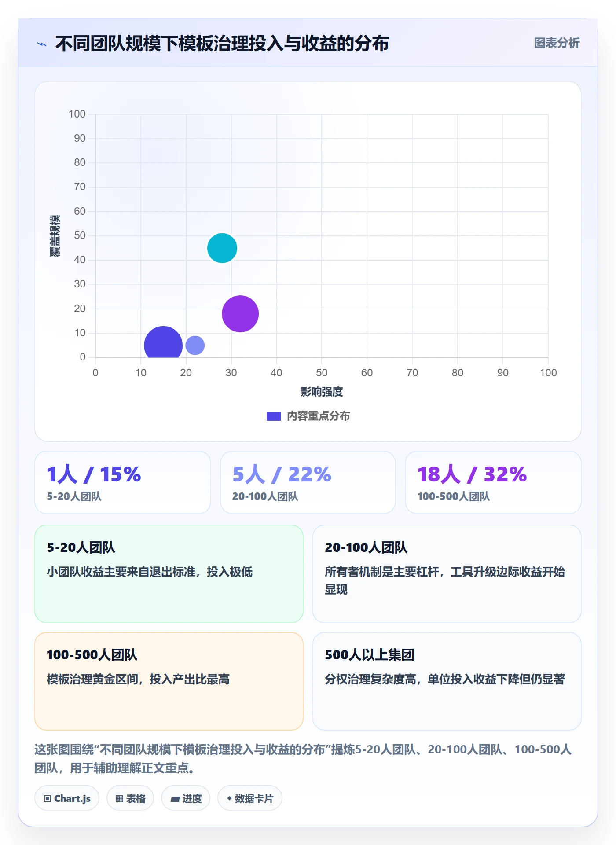Click the text 小团队收益主要来自退出标准，投入极低
This screenshot has width=616, height=845.
[x=150, y=572]
